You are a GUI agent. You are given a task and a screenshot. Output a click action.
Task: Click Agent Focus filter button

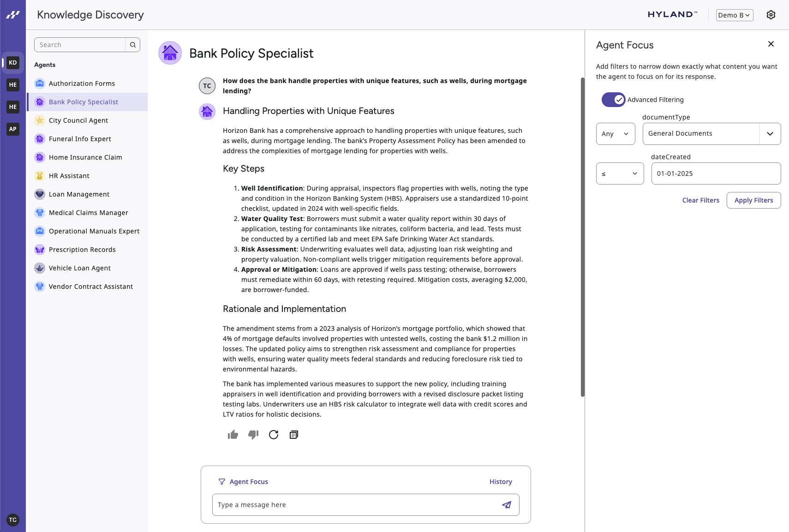point(243,482)
